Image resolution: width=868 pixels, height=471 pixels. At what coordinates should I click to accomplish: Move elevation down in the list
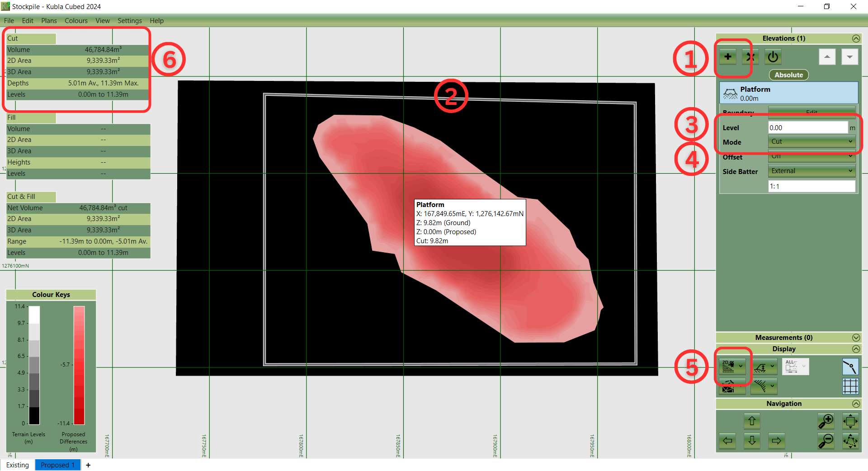click(x=849, y=57)
